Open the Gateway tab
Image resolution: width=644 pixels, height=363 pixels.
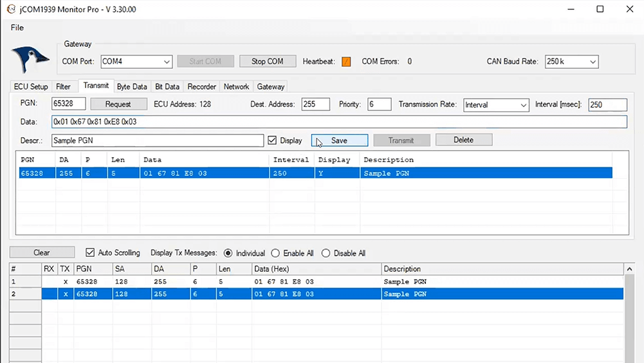[x=271, y=87]
